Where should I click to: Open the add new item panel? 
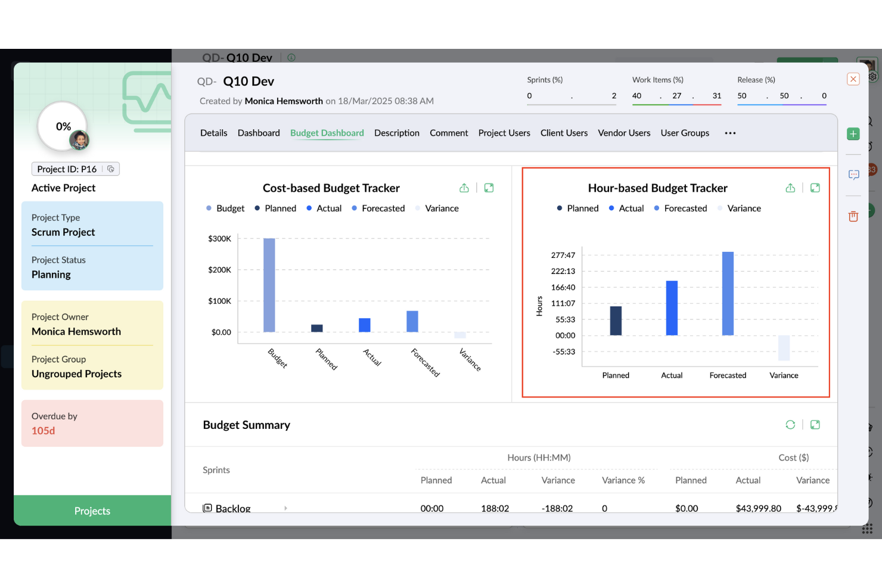click(853, 133)
